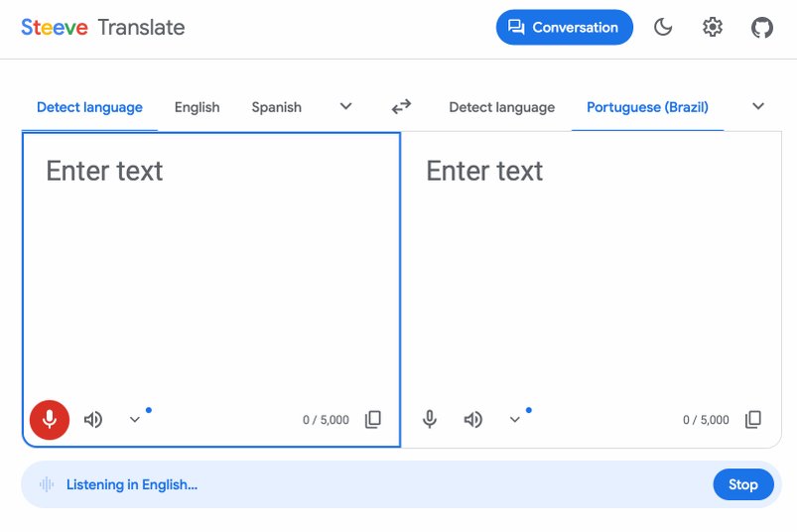
Task: Copy the source text
Action: coord(373,419)
